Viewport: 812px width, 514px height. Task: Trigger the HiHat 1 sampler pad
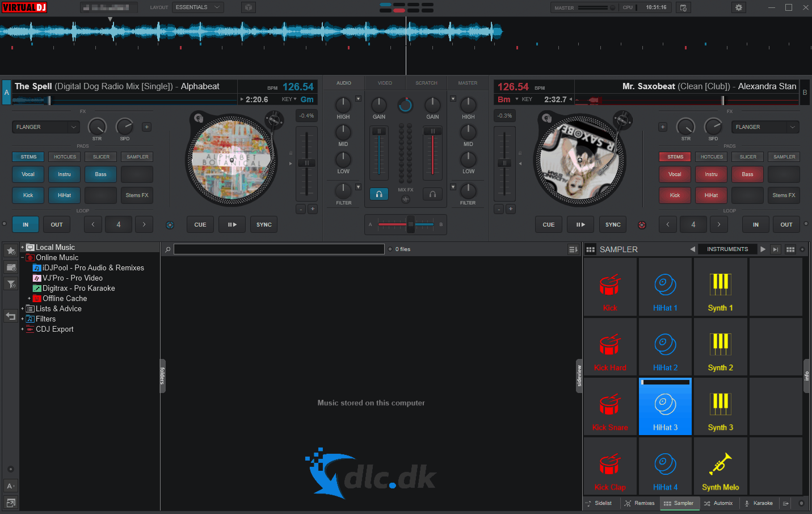pyautogui.click(x=665, y=287)
